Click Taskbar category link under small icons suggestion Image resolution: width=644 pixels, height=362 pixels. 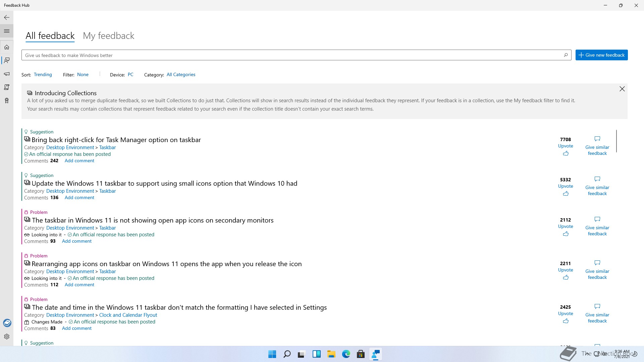[108, 191]
